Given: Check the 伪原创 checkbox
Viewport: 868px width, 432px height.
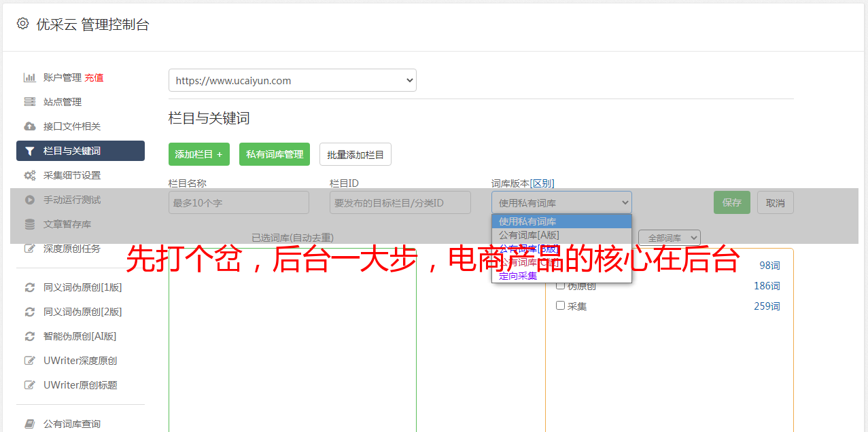Looking at the screenshot, I should click(561, 285).
